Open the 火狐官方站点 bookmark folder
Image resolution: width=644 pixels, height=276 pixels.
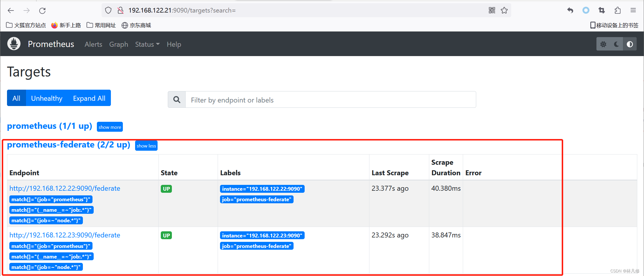click(x=26, y=25)
